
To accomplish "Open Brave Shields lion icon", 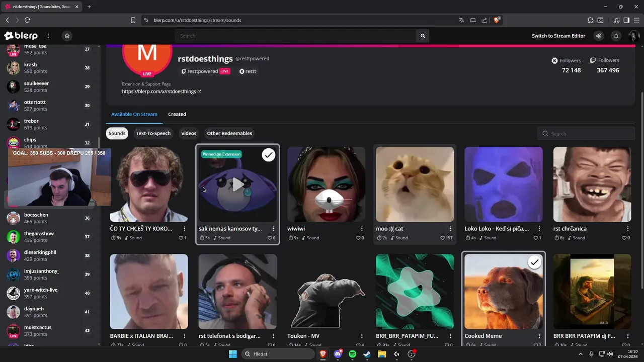I will pyautogui.click(x=497, y=20).
